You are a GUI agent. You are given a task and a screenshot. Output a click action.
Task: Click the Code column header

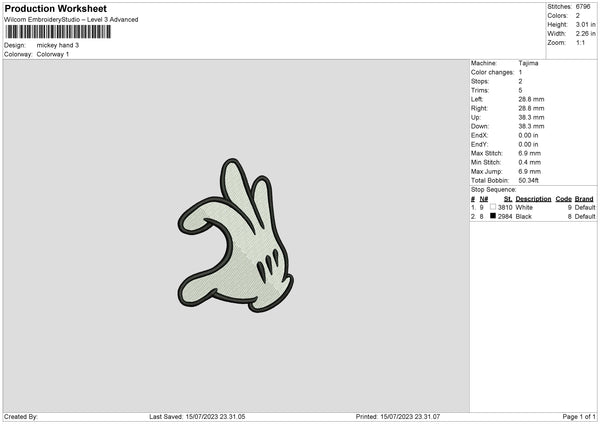[564, 199]
